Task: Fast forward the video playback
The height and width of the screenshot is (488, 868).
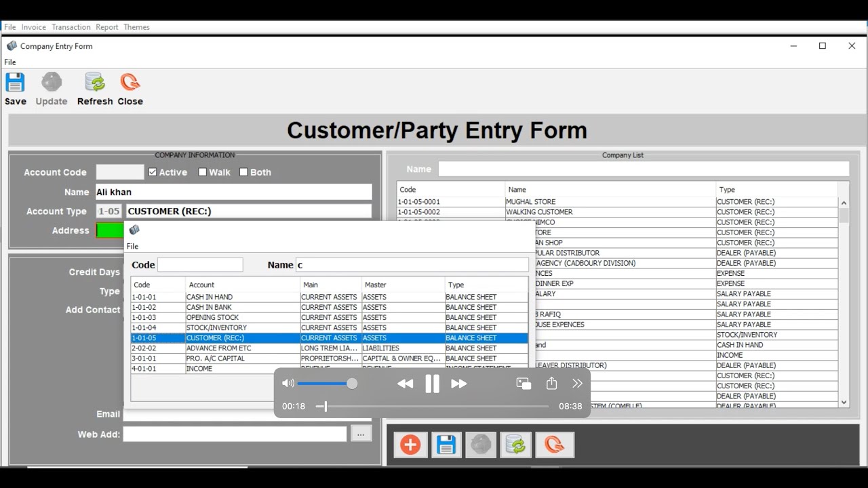Action: (459, 384)
